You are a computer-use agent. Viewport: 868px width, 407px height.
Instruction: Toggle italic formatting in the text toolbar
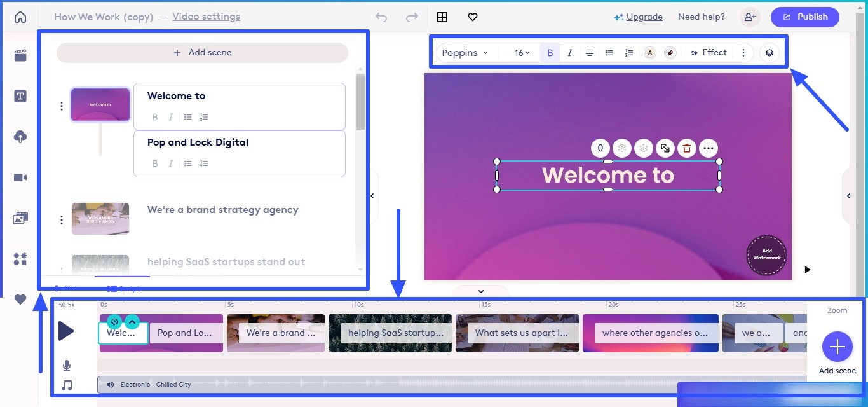(569, 52)
